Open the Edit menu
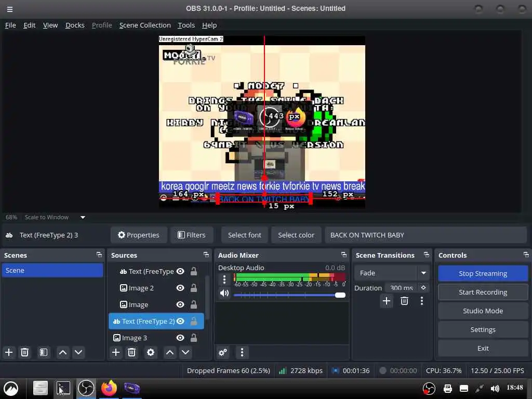This screenshot has width=532, height=399. coord(30,25)
